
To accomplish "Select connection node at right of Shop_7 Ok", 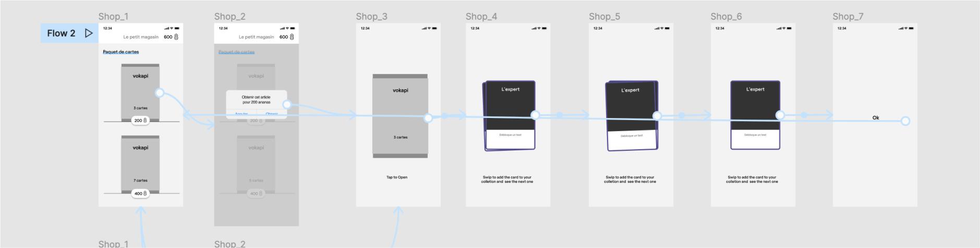I will (905, 121).
